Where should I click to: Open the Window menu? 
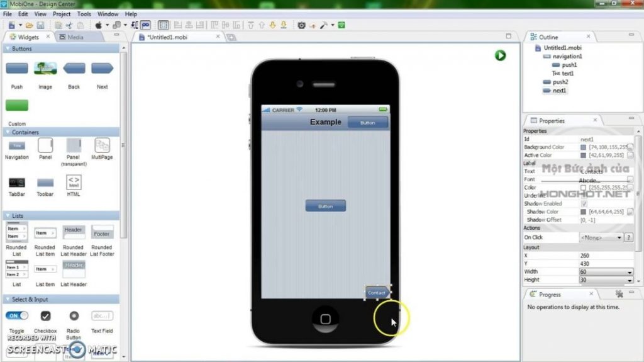tap(108, 14)
